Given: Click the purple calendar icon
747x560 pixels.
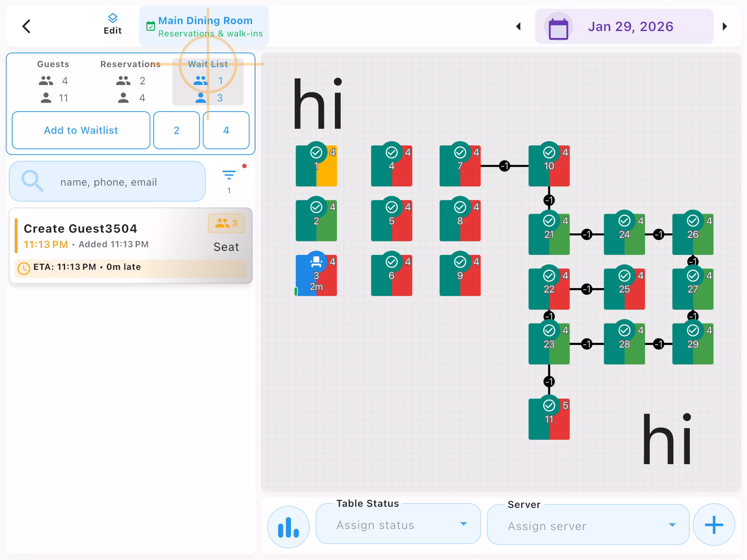Looking at the screenshot, I should point(558,28).
